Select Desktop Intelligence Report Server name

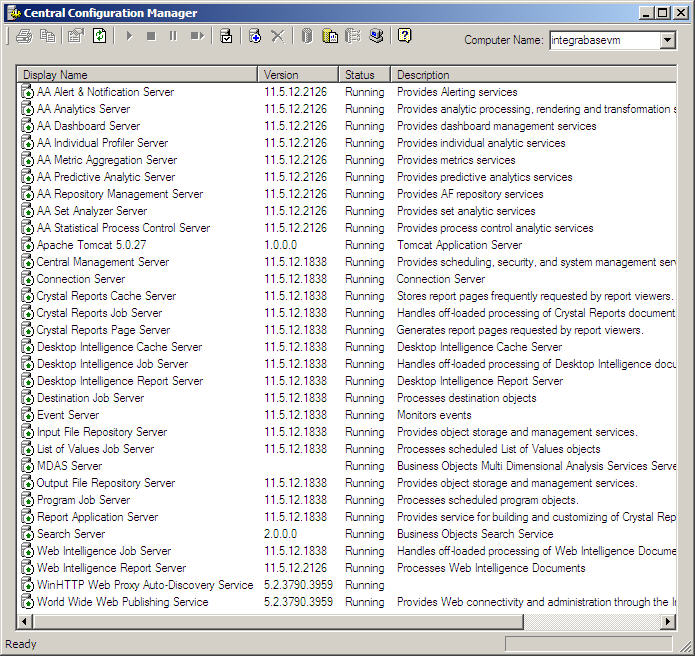coord(120,381)
